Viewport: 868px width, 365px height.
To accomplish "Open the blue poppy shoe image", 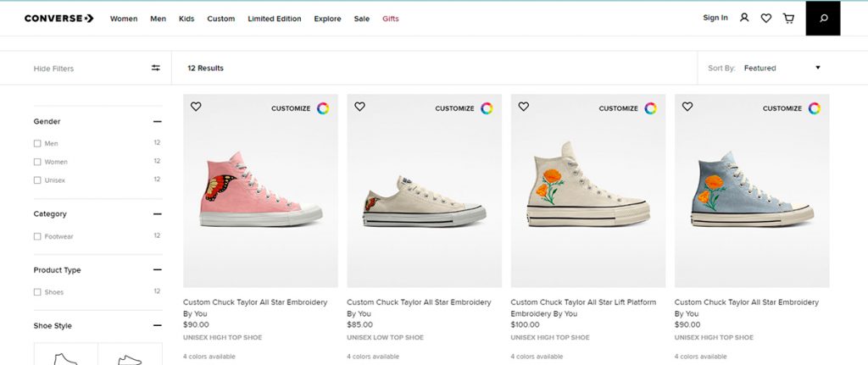I will pyautogui.click(x=752, y=191).
